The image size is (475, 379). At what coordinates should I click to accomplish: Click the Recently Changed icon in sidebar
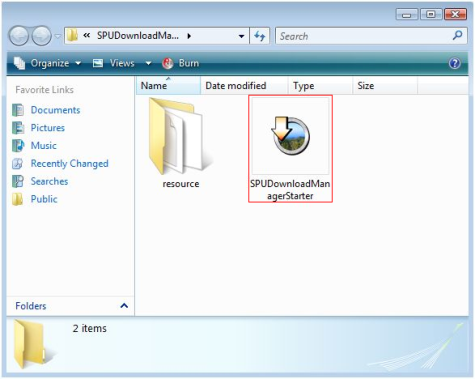18,164
